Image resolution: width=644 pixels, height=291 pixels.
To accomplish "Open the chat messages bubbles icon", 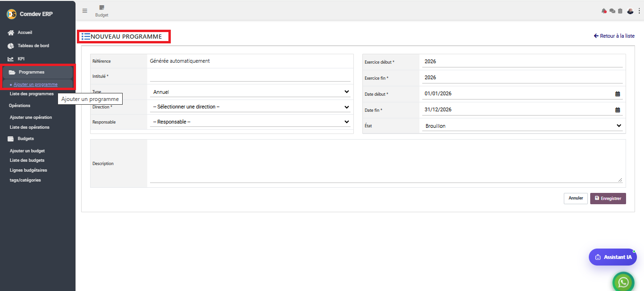I will [x=612, y=11].
